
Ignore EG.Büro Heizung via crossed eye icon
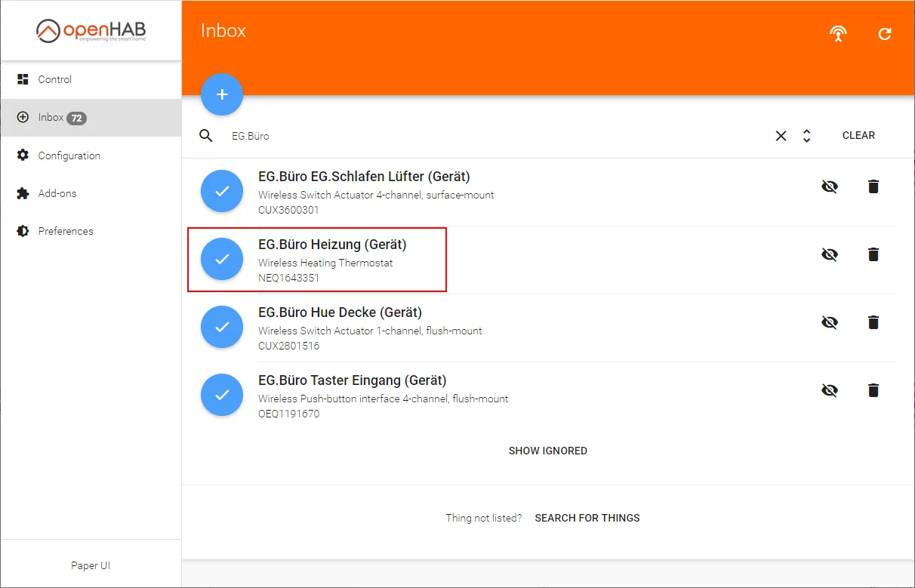point(830,254)
